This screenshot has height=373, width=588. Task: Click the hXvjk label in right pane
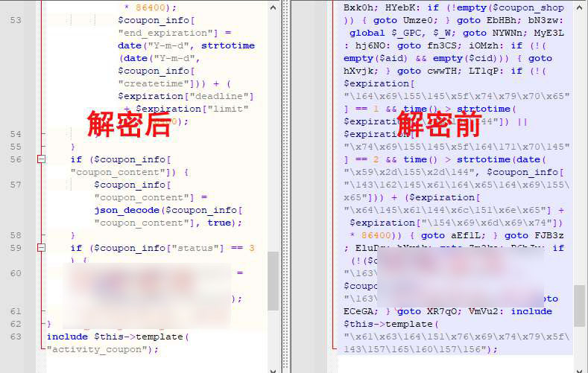358,71
